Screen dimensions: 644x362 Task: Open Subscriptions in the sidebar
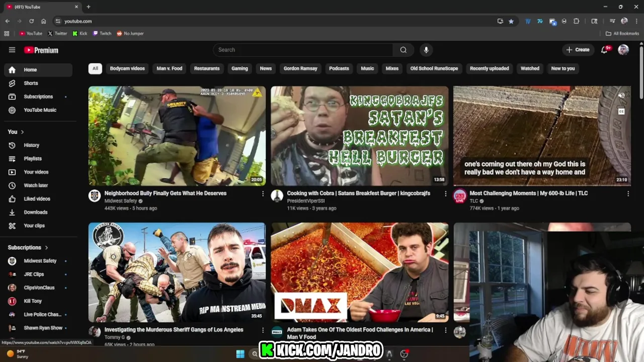[x=38, y=97]
